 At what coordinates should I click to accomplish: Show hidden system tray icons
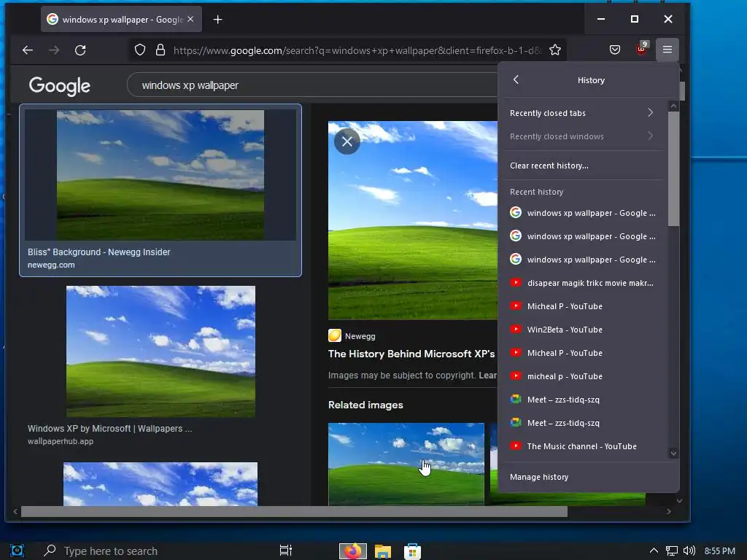coord(654,551)
